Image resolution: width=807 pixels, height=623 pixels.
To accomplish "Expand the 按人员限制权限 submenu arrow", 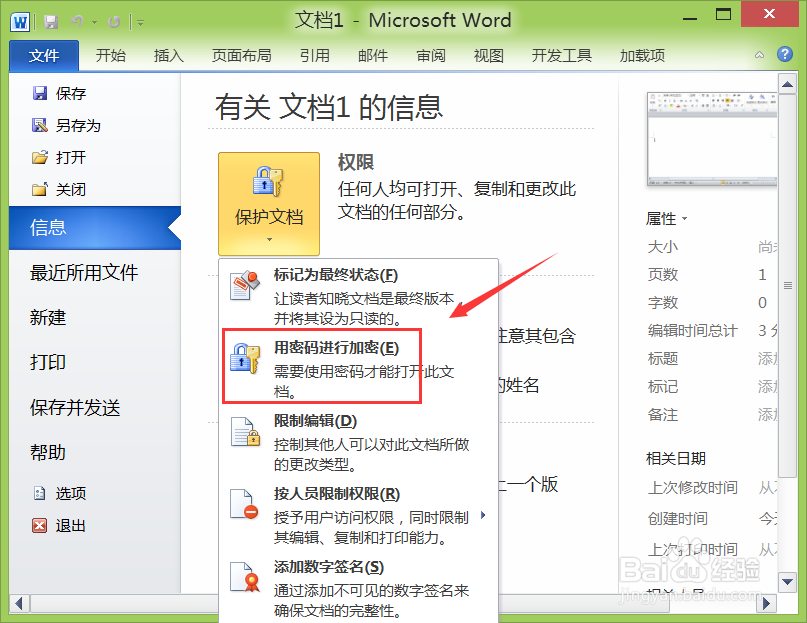I will click(x=483, y=515).
